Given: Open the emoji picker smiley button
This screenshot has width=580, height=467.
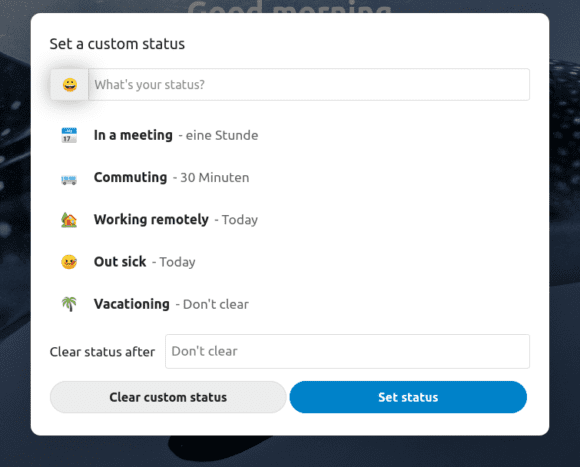Looking at the screenshot, I should pyautogui.click(x=70, y=85).
